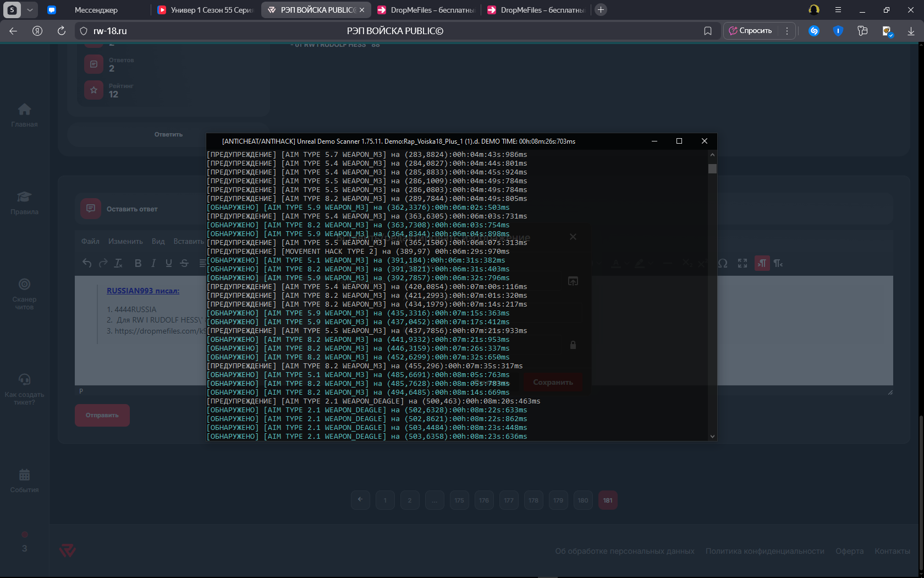Toggle underline formatting in editor

click(x=169, y=264)
